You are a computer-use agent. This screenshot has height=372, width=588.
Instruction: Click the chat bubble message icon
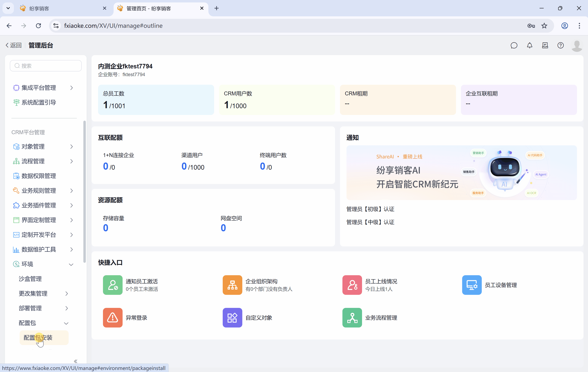point(514,45)
